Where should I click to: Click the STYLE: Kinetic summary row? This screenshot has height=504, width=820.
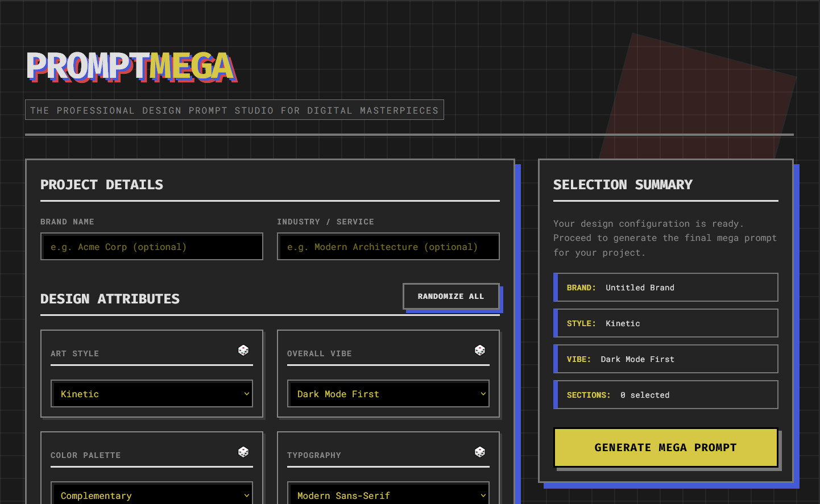coord(666,323)
